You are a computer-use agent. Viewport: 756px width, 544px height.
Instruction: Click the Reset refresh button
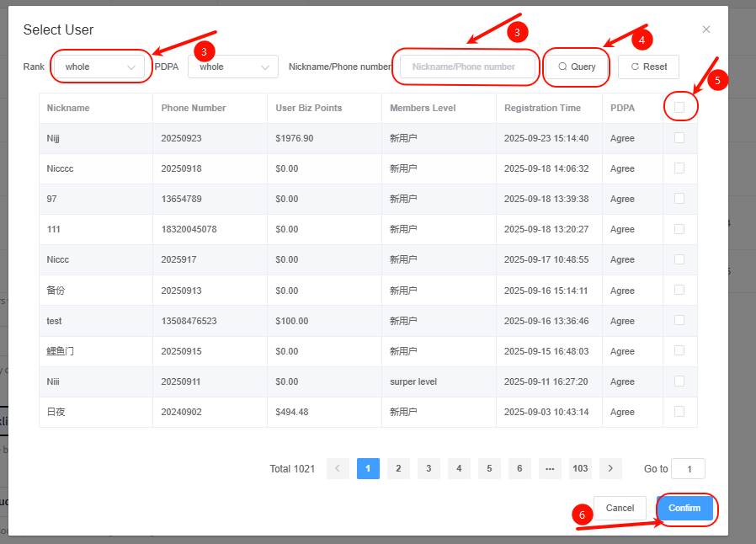coord(648,67)
